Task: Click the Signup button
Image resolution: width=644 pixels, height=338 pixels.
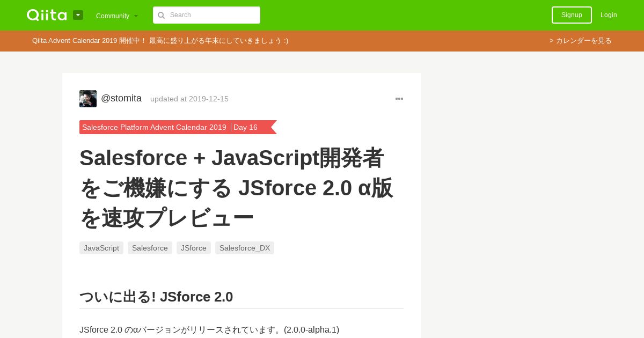Action: point(572,15)
